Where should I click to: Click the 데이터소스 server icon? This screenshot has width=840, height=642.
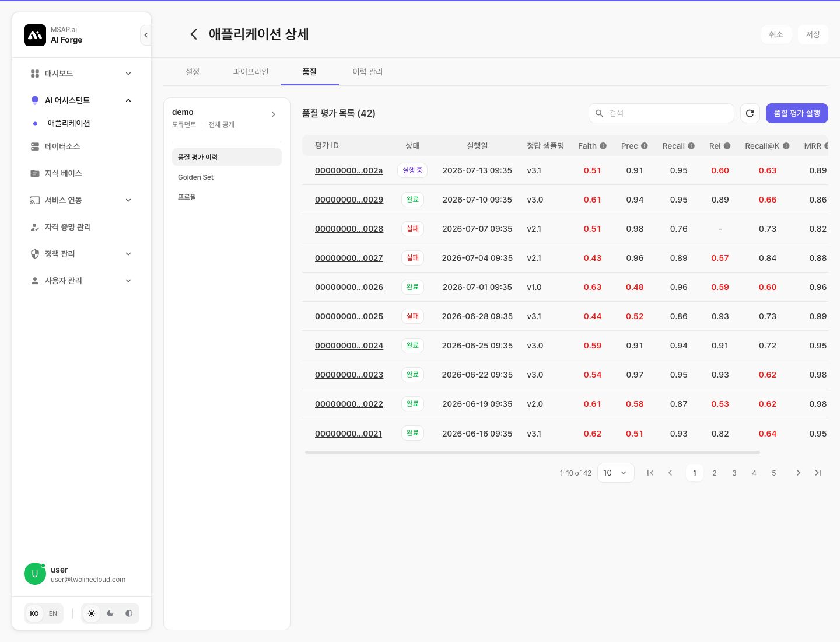point(35,146)
